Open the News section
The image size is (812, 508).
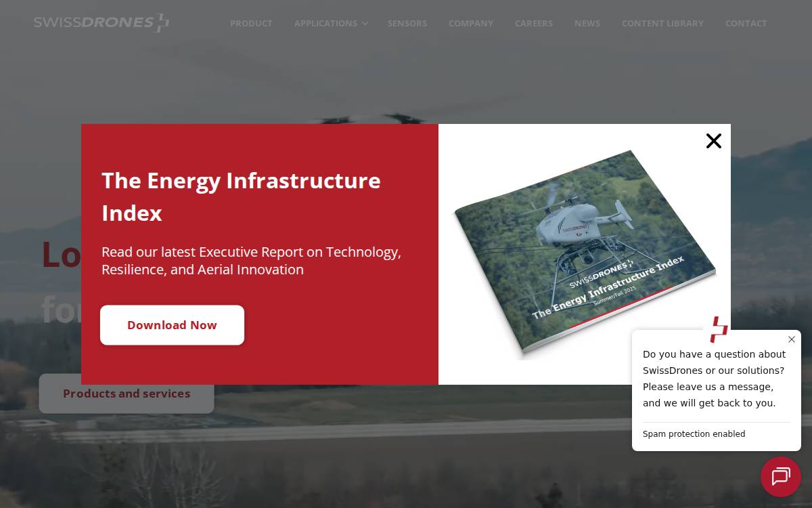coord(587,23)
